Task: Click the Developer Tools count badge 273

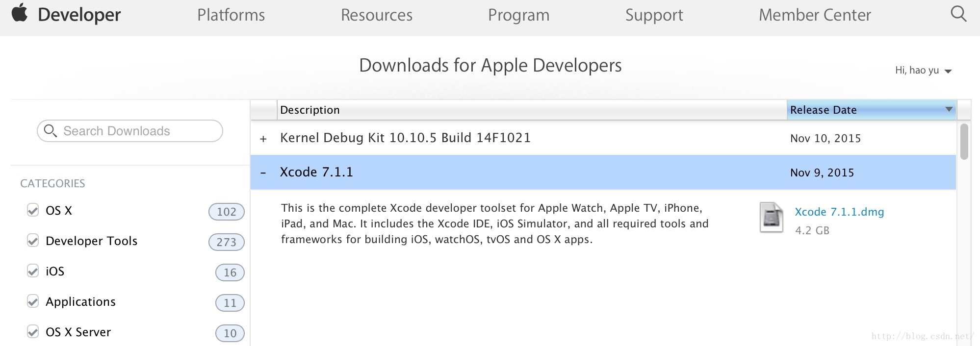Action: pos(227,242)
